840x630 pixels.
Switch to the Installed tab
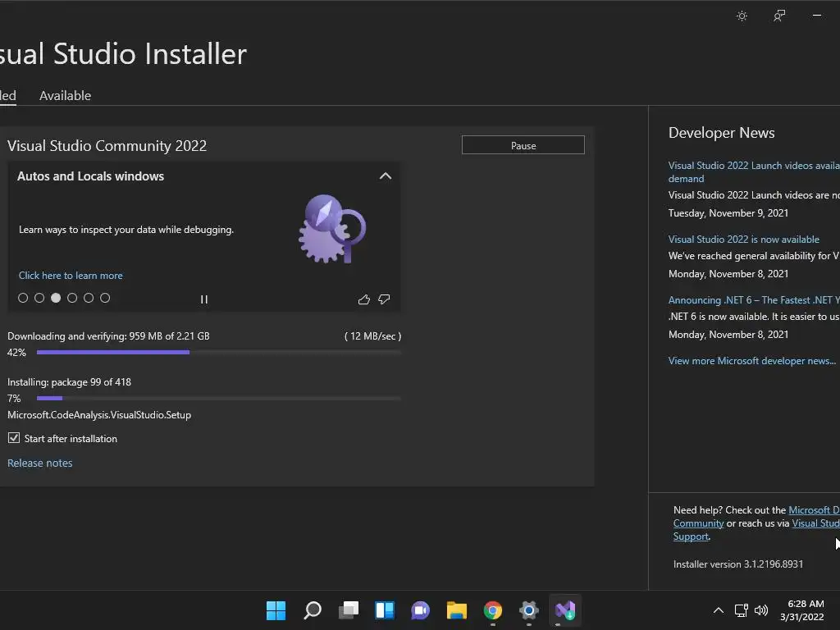[7, 95]
